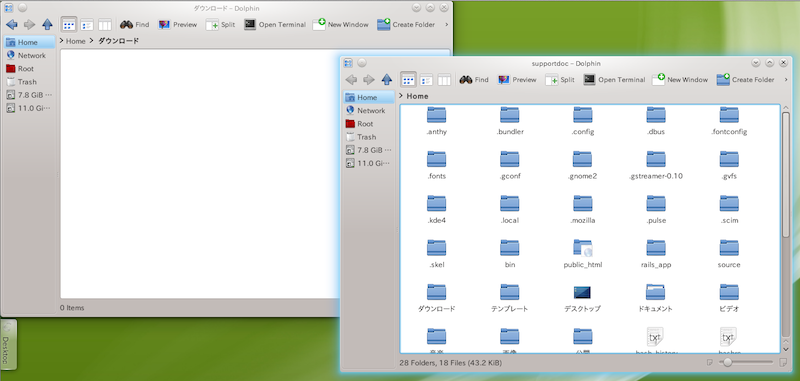
Task: Click ダウンロード breadcrumb in location bar
Action: [118, 41]
